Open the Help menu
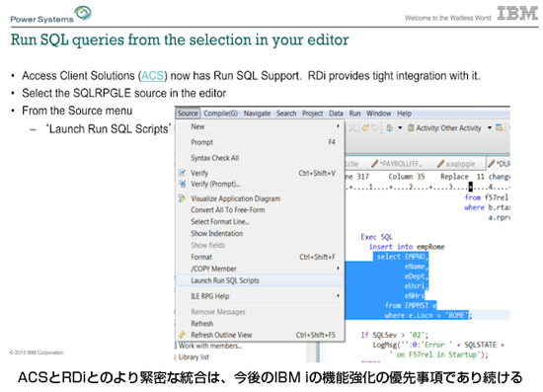This screenshot has height=392, width=543. click(404, 114)
